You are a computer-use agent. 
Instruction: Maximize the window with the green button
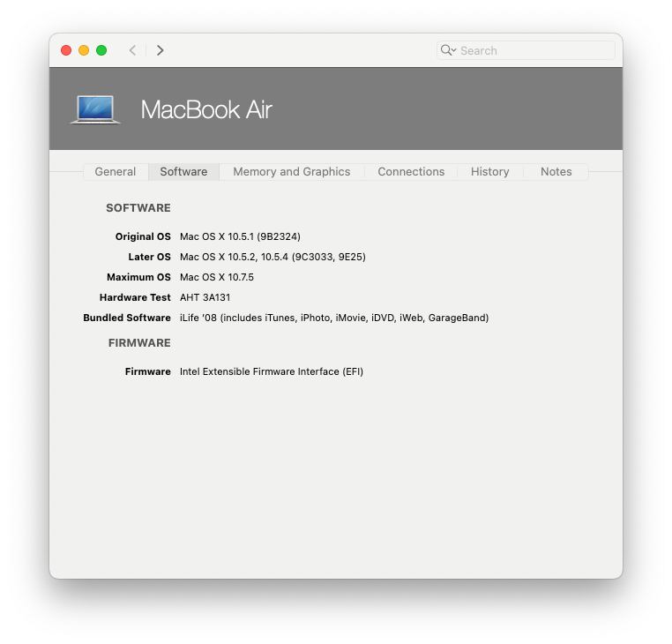101,50
